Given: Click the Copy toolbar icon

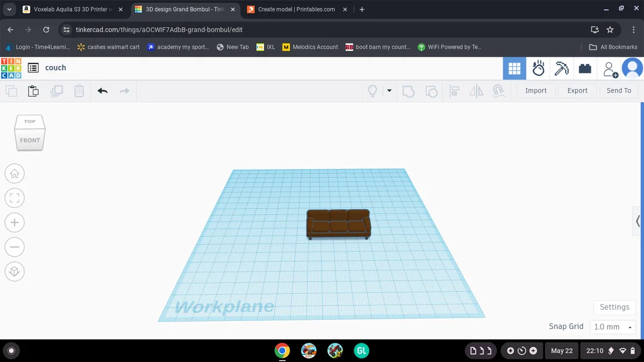Looking at the screenshot, I should [x=12, y=91].
